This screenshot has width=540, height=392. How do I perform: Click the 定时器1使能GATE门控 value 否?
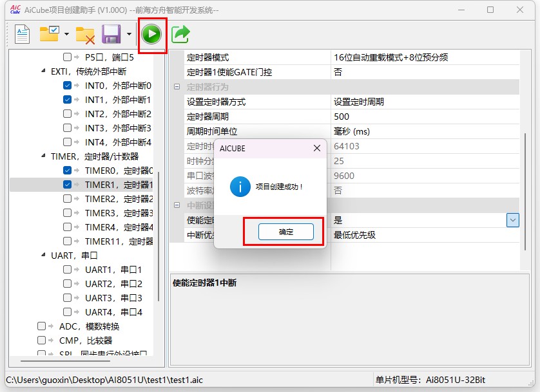tap(425, 72)
